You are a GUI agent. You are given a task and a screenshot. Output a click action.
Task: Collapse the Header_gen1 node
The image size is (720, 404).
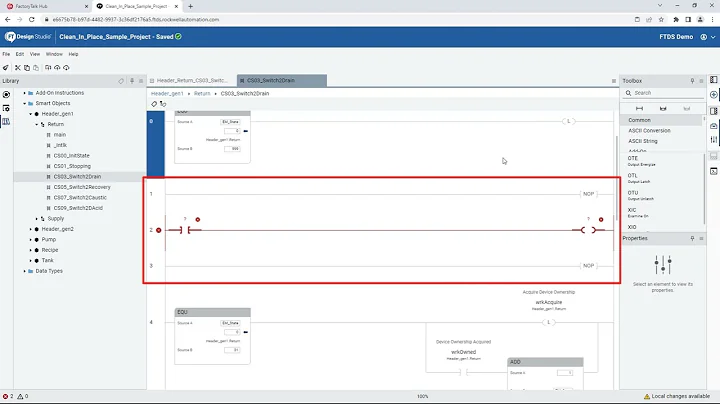click(31, 114)
